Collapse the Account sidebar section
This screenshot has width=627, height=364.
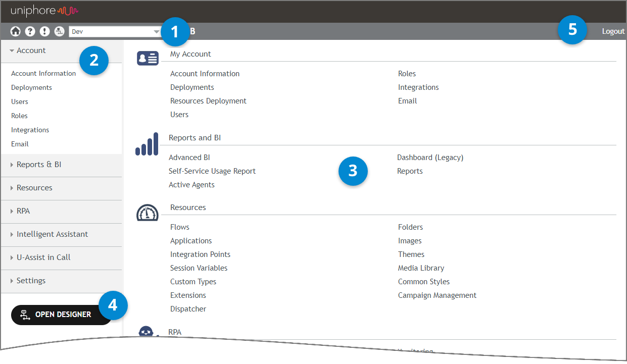pos(61,51)
